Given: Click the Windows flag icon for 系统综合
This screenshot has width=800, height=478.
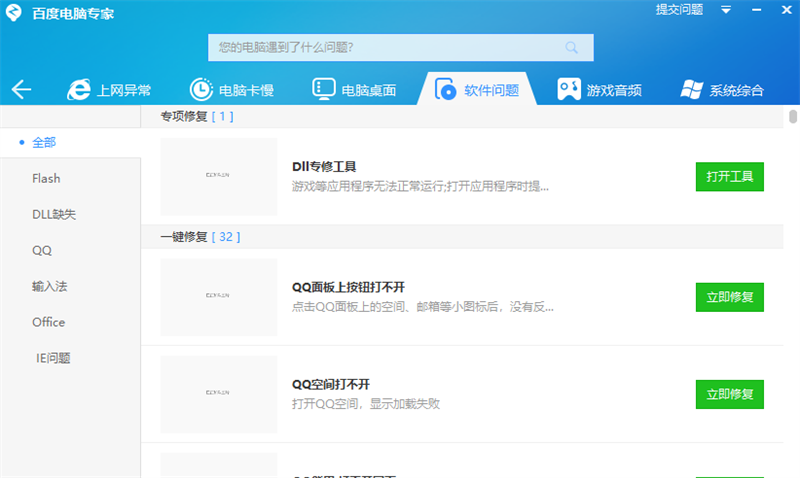Looking at the screenshot, I should (692, 89).
